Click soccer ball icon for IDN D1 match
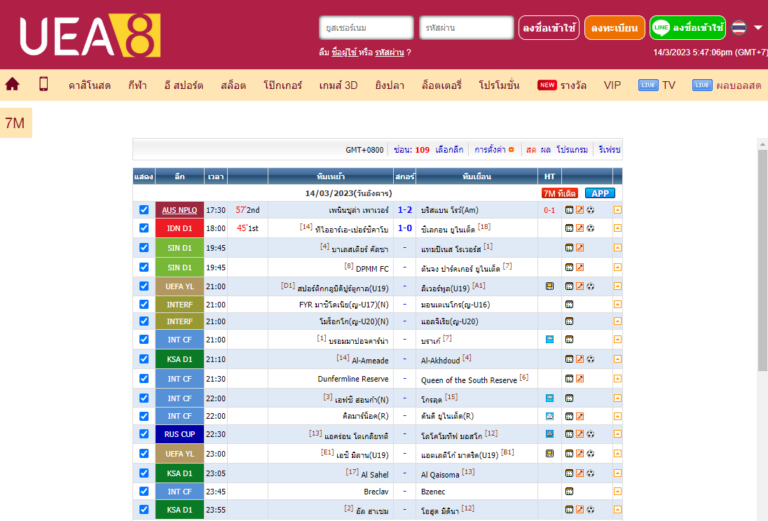This screenshot has width=768, height=521. [x=591, y=228]
